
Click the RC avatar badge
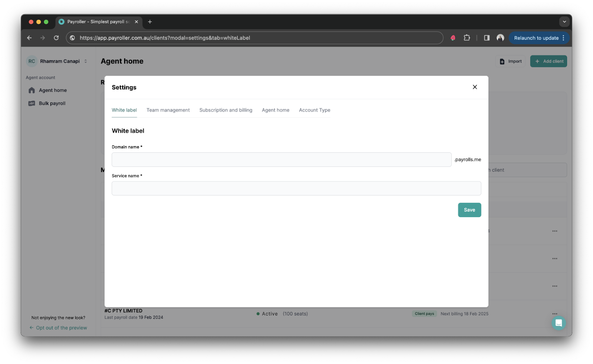[x=32, y=61]
